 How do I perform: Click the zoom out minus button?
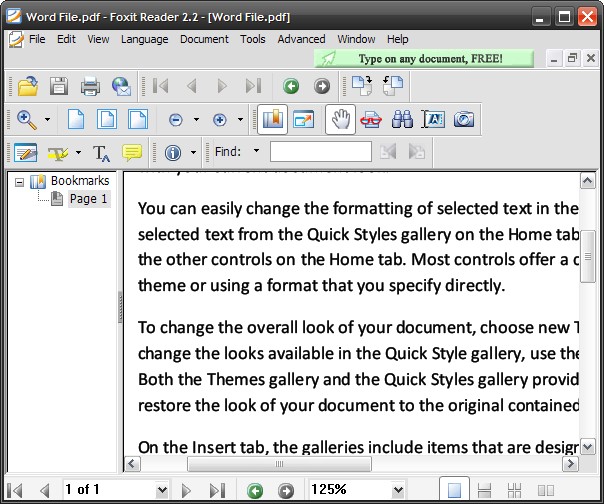(x=176, y=120)
